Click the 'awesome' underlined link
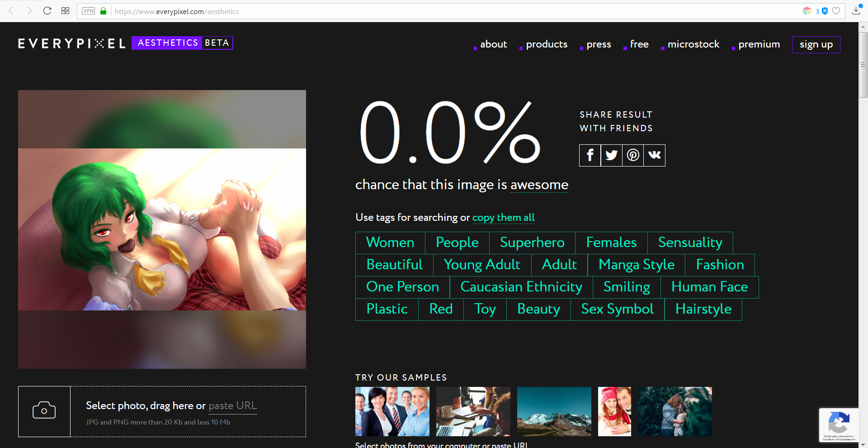The height and width of the screenshot is (448, 868). click(539, 185)
